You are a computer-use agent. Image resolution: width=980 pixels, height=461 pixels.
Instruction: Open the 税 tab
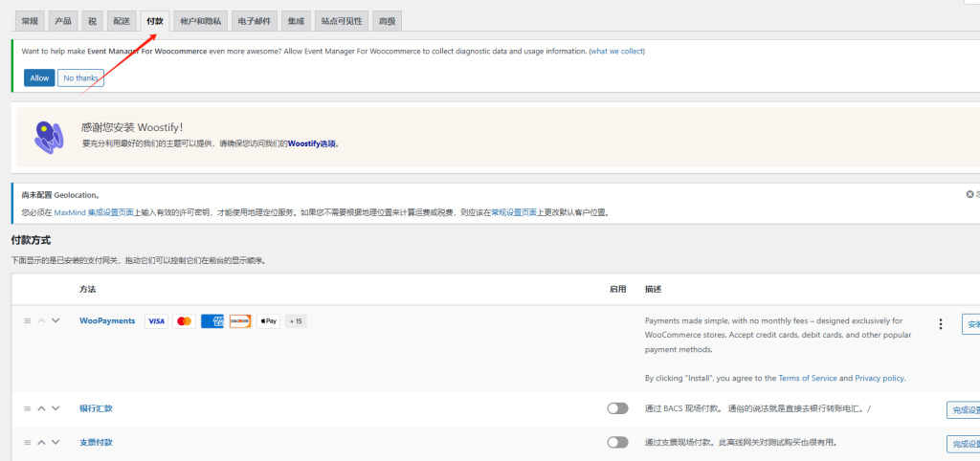[x=92, y=21]
